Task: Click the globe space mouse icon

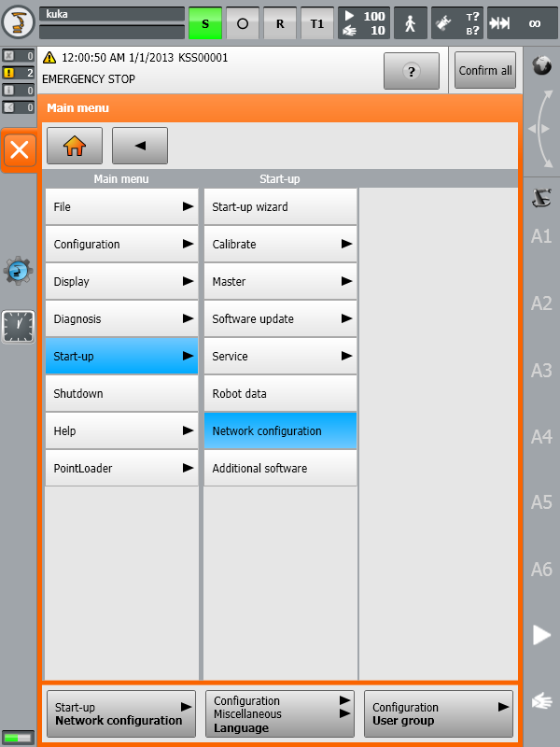Action: (x=540, y=65)
